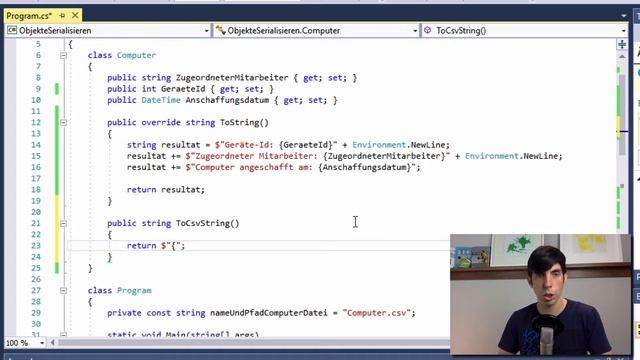This screenshot has height=360, width=640.
Task: Collapse the Computer class outline
Action: click(63, 55)
